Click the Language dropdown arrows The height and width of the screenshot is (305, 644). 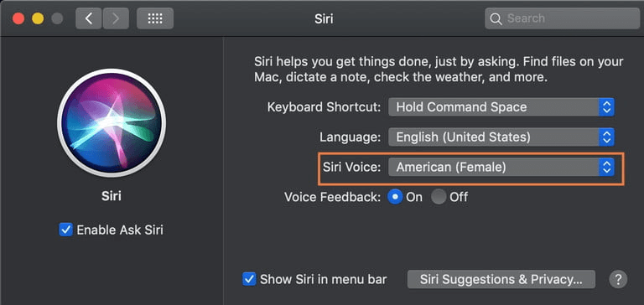coord(606,137)
